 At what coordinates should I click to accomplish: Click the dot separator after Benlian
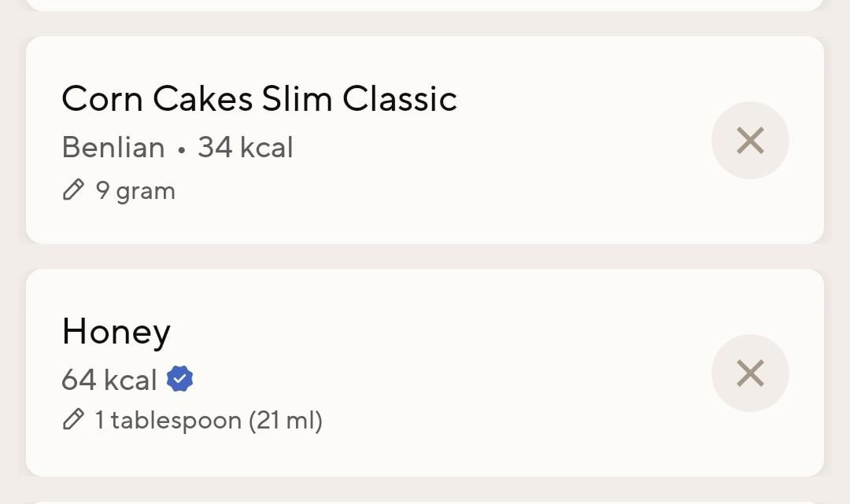click(x=181, y=149)
